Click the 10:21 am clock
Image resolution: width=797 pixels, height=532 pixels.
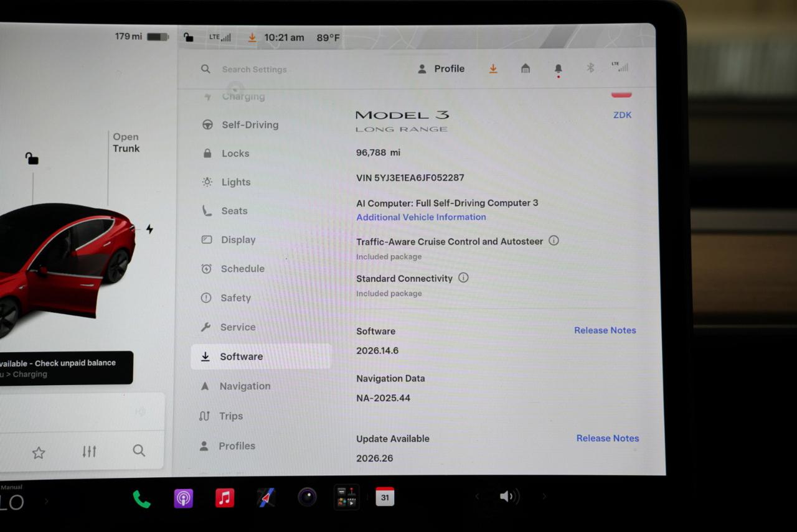coord(284,37)
